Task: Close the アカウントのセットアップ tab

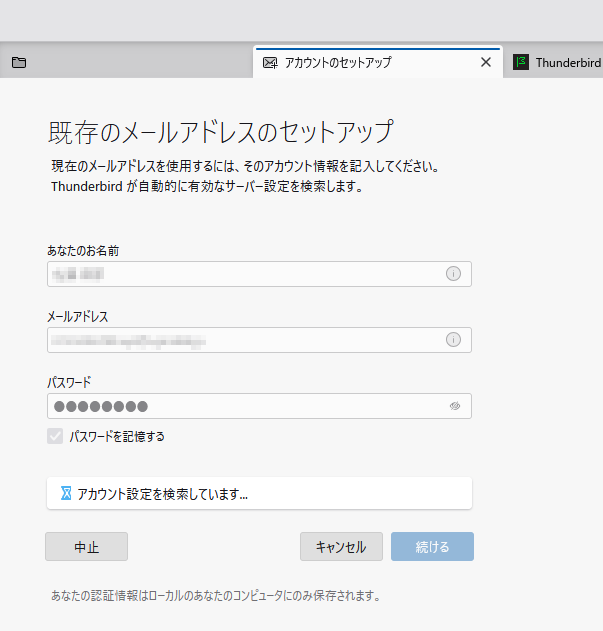Action: tap(486, 62)
